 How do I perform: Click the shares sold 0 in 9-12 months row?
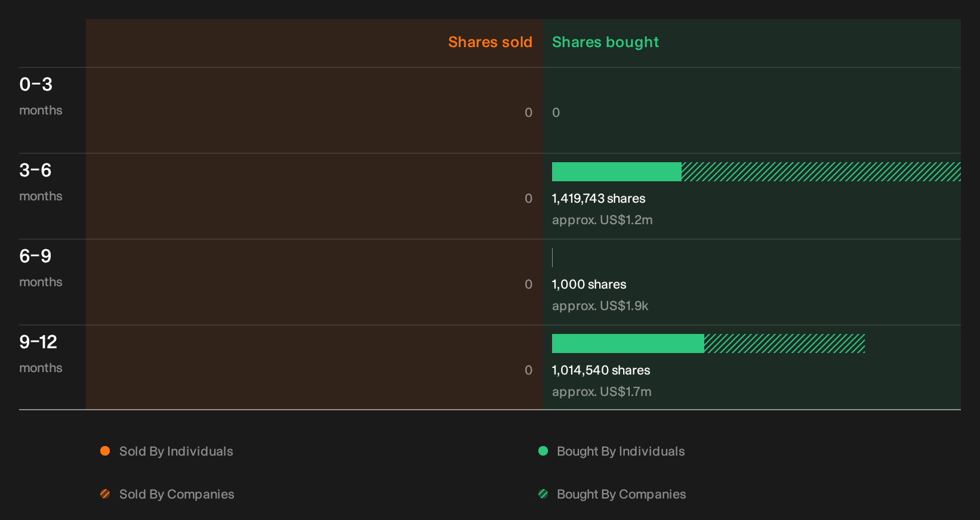tap(529, 370)
